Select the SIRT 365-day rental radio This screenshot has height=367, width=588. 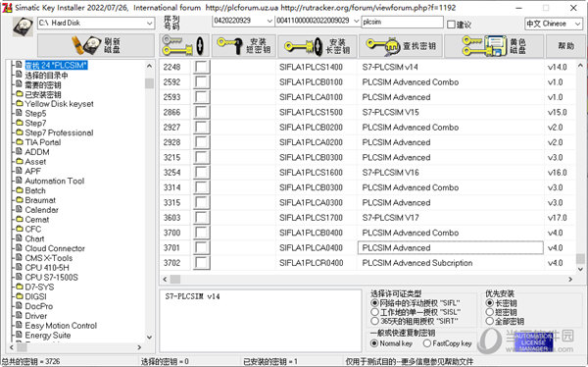pyautogui.click(x=374, y=321)
